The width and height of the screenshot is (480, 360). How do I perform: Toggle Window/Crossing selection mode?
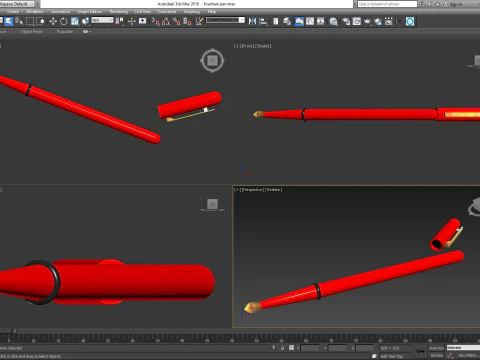(41, 21)
